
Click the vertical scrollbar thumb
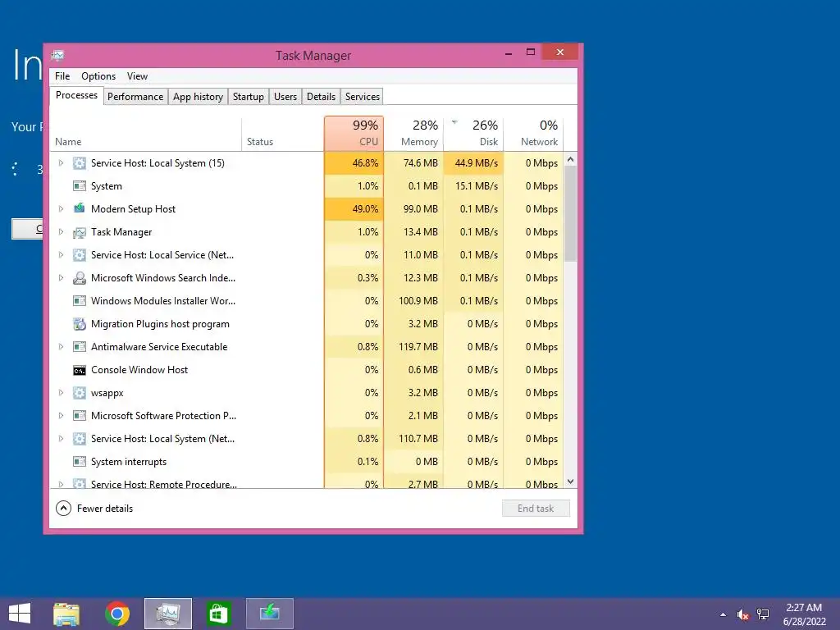pyautogui.click(x=571, y=214)
